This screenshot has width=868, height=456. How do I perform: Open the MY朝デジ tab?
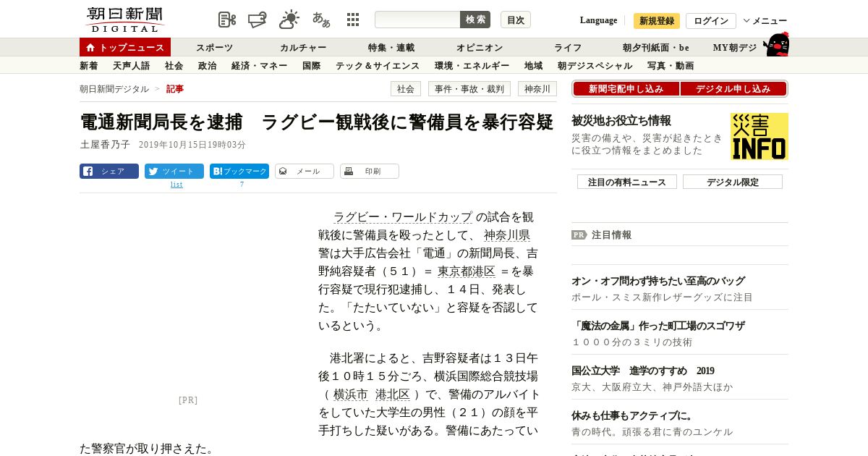pyautogui.click(x=735, y=48)
